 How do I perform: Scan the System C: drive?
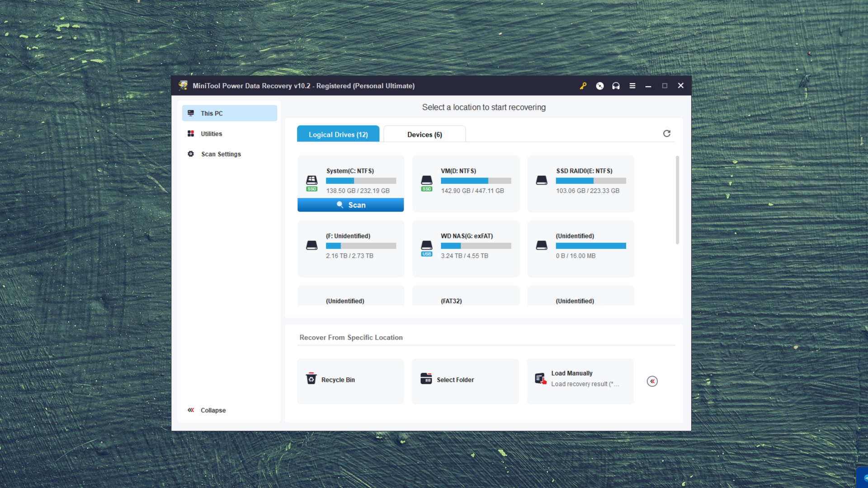pos(351,205)
